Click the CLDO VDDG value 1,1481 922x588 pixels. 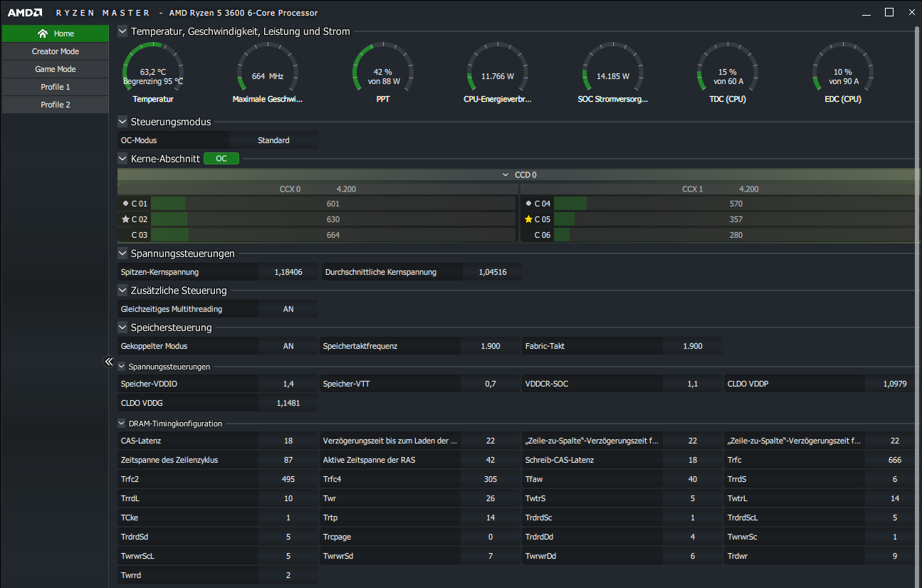[288, 403]
